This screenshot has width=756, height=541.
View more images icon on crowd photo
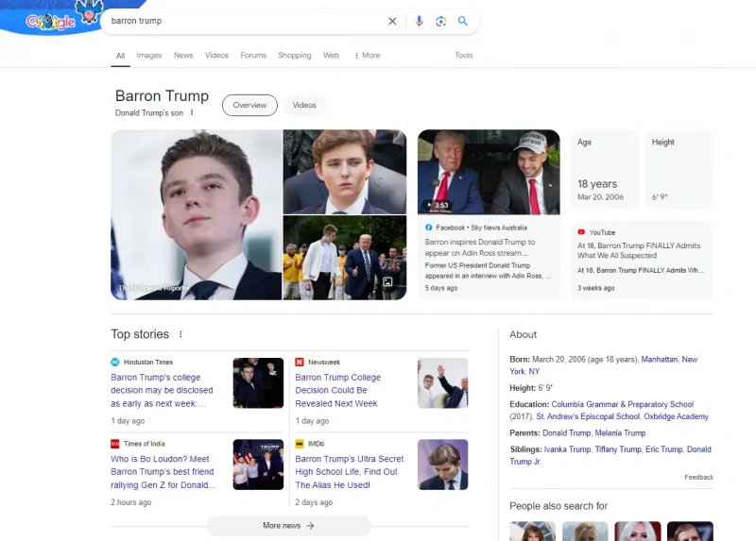point(387,281)
